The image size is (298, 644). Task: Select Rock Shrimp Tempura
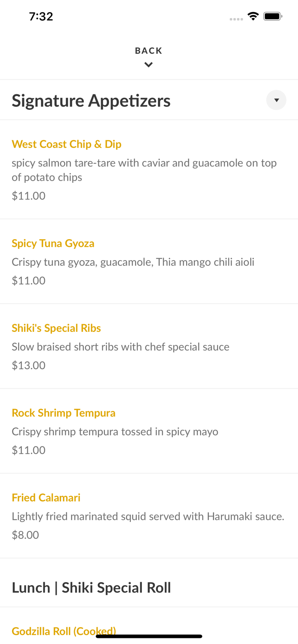[x=64, y=413]
